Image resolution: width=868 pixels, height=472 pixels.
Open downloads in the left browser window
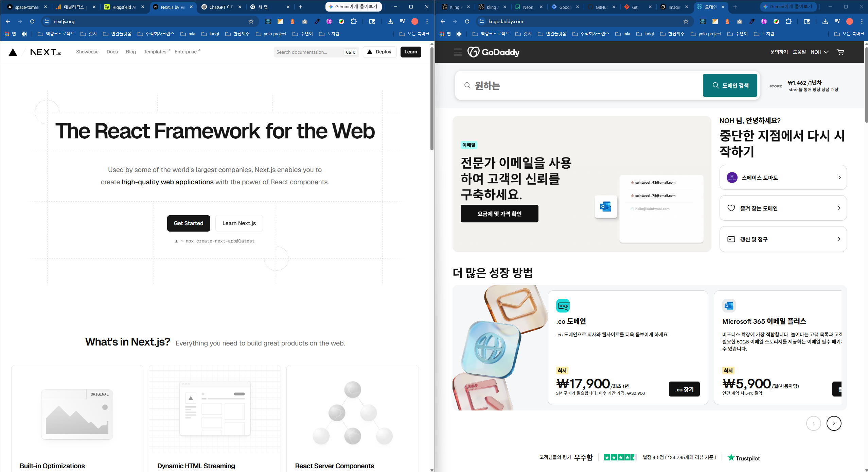(x=390, y=21)
